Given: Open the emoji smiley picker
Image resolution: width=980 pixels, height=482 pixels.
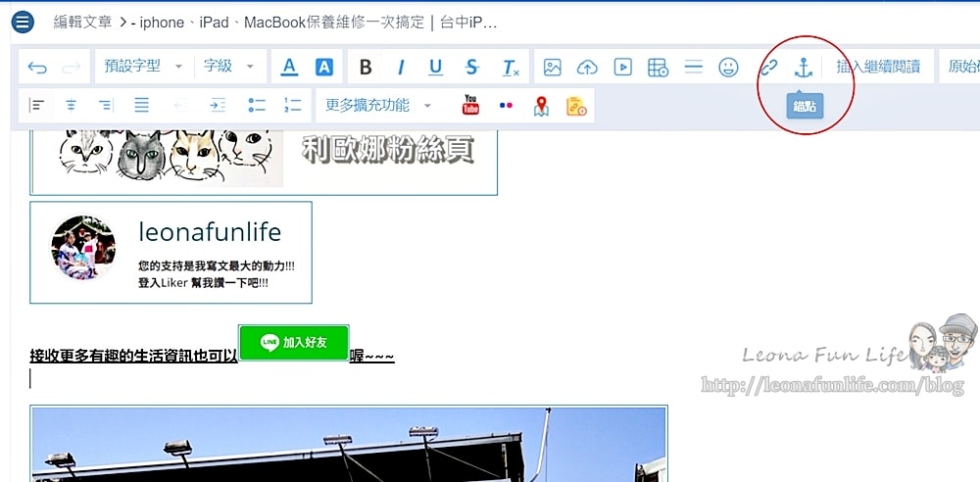Looking at the screenshot, I should click(x=728, y=68).
